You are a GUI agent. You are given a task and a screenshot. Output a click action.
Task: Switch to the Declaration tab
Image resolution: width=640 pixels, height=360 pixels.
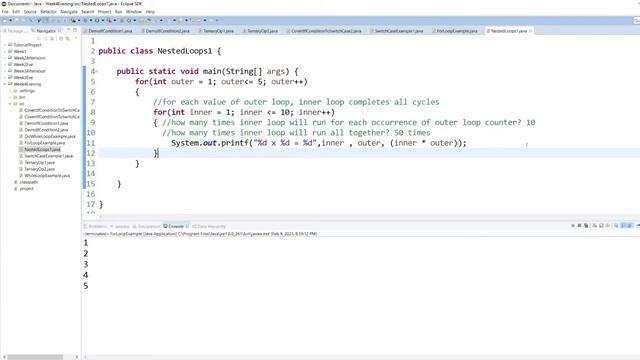click(x=147, y=226)
